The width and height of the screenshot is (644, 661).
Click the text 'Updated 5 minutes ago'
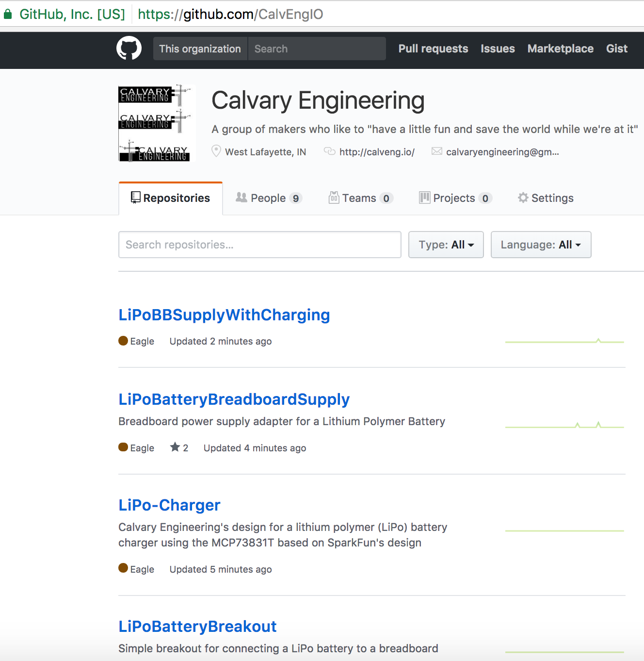point(221,569)
